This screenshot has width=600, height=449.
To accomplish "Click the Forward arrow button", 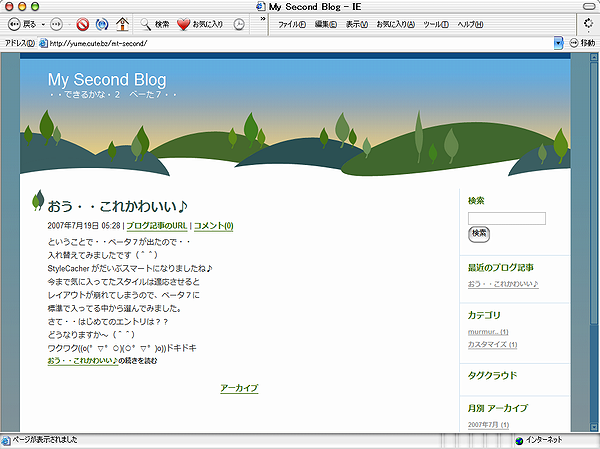I will tap(56, 24).
